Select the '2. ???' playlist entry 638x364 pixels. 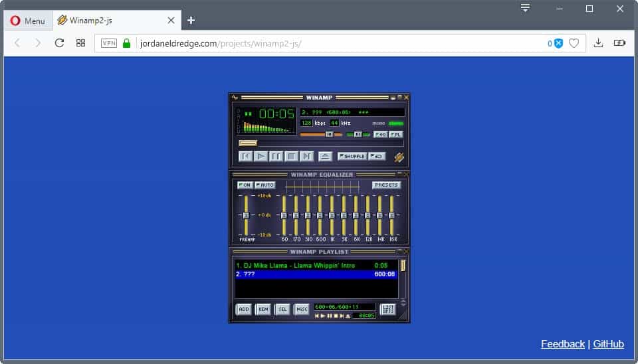coord(316,274)
